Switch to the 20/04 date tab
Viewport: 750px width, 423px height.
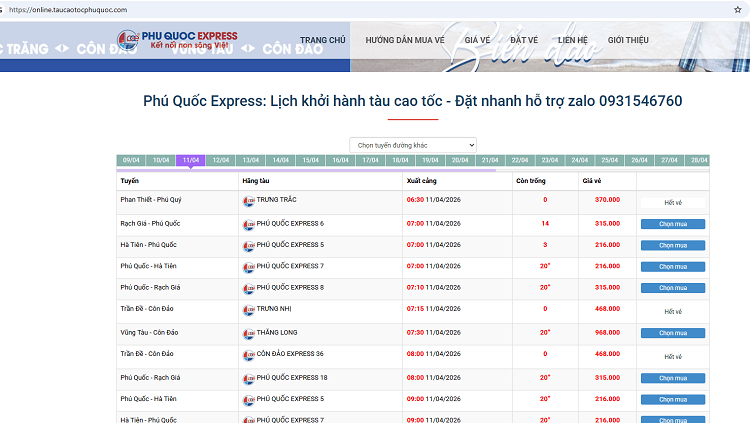tap(460, 160)
